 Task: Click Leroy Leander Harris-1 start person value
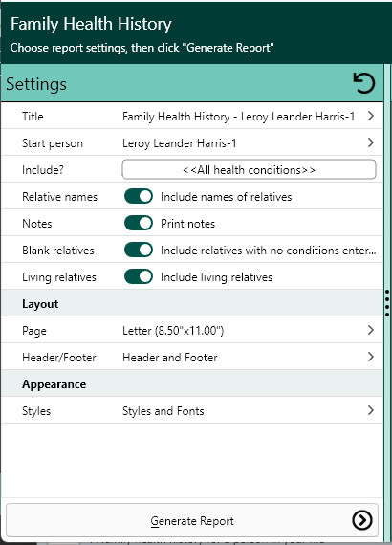[x=180, y=143]
